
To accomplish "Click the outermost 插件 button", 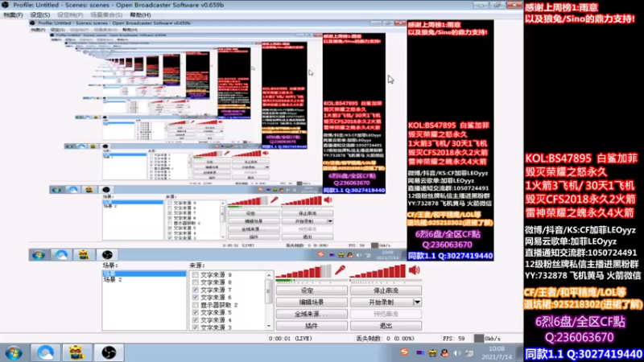I will [x=312, y=326].
